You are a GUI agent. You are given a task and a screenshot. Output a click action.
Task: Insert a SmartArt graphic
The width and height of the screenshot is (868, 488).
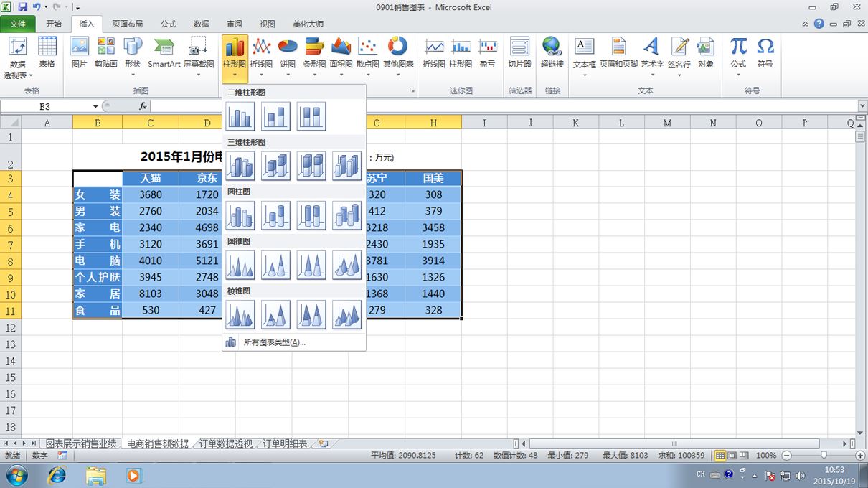pos(164,53)
